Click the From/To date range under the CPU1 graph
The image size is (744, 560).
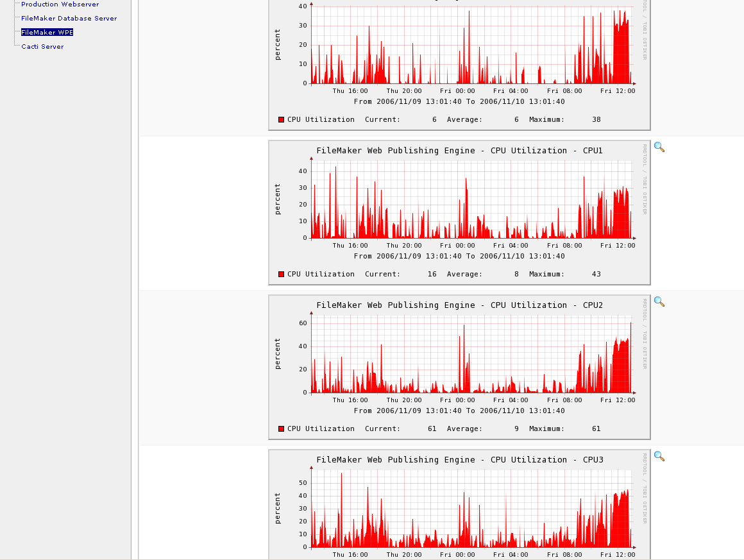point(459,257)
